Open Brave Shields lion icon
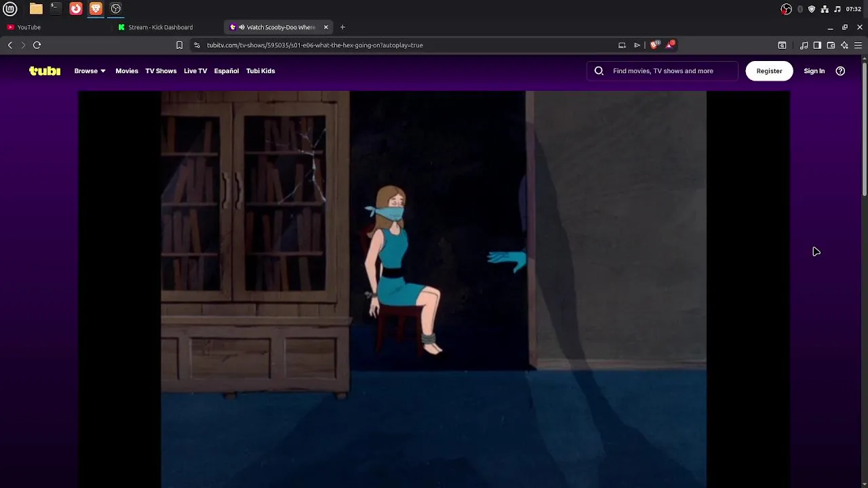This screenshot has height=488, width=868. click(x=654, y=45)
